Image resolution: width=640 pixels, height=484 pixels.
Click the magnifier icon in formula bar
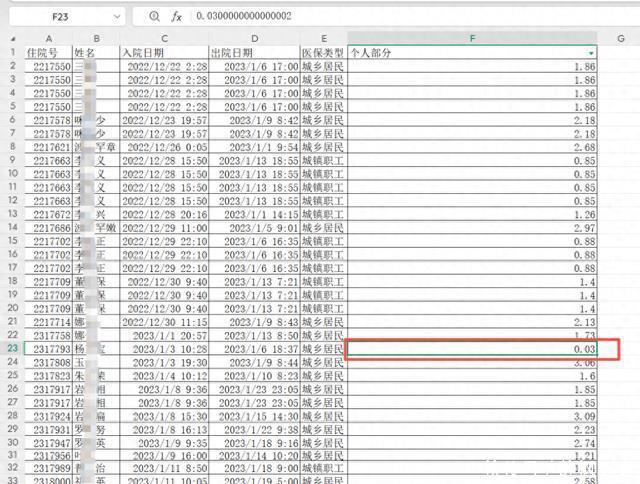pos(154,17)
